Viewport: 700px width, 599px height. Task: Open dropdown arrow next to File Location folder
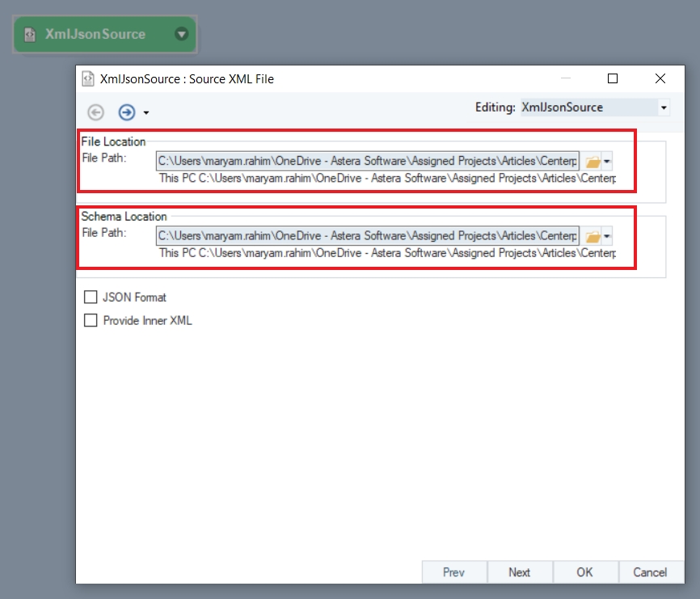pyautogui.click(x=607, y=162)
